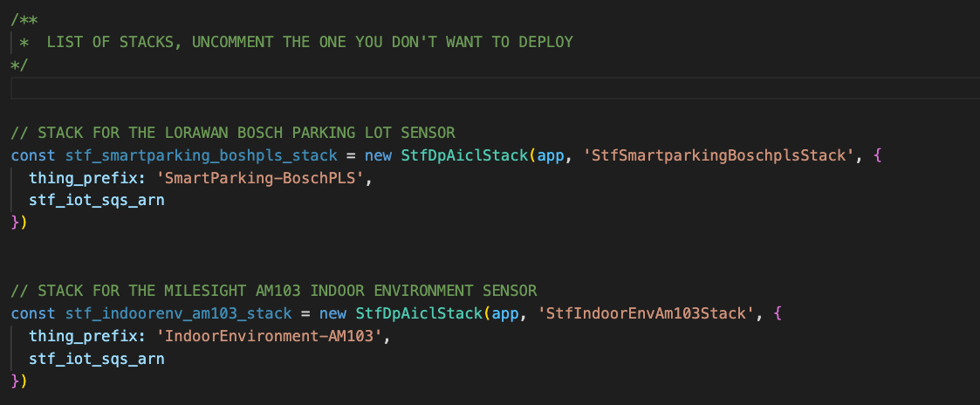Click the variable stf_indoorenv_am103_stack
Viewport: 980px width, 405px height.
click(179, 313)
